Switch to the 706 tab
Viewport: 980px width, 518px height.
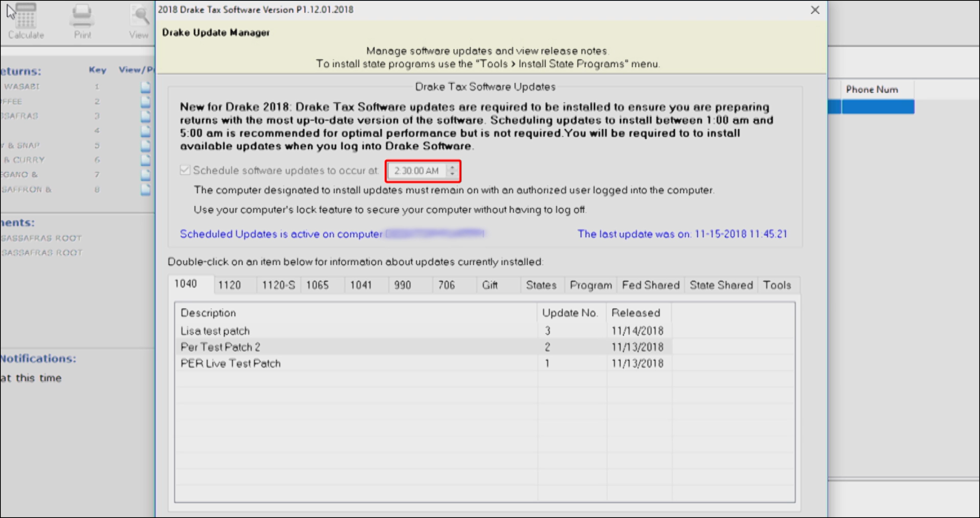click(x=454, y=285)
